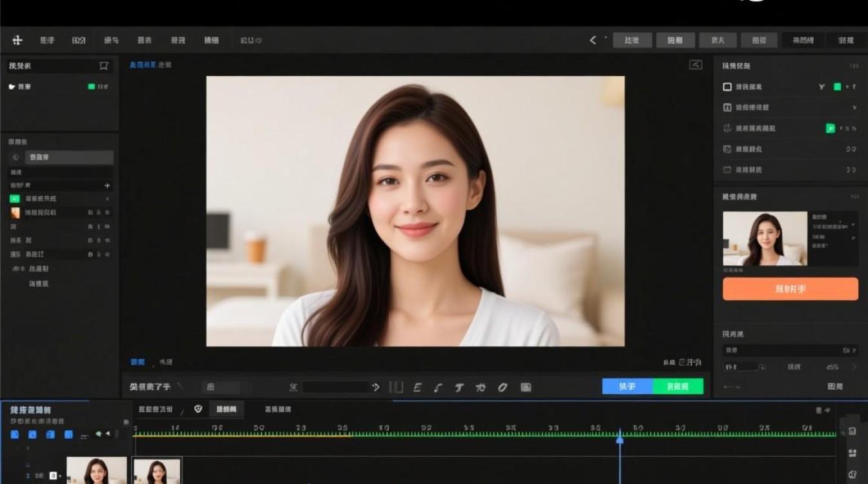The image size is (868, 484).
Task: Click the grid icon on the right panel's fourth row
Action: click(727, 149)
